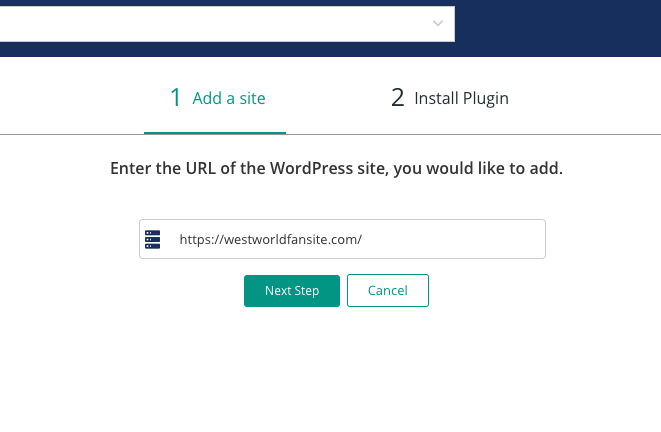This screenshot has height=432, width=661.
Task: Focus the WordPress site URL input field
Action: click(x=342, y=239)
